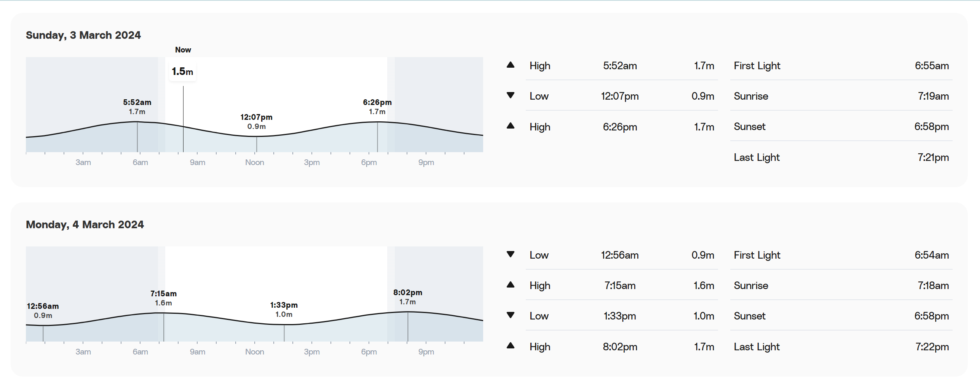Click the 12:07pm low tide label on Sunday's chart
The height and width of the screenshot is (391, 980).
point(256,121)
